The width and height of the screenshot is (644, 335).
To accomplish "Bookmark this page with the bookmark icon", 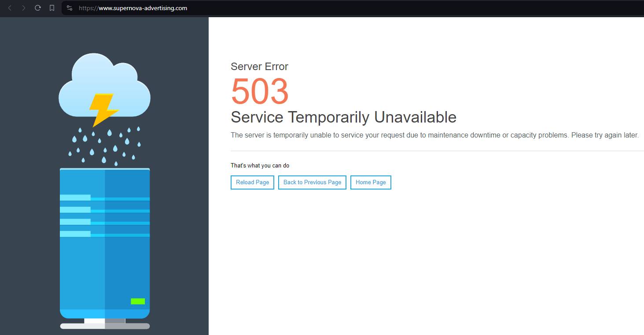I will tap(52, 8).
